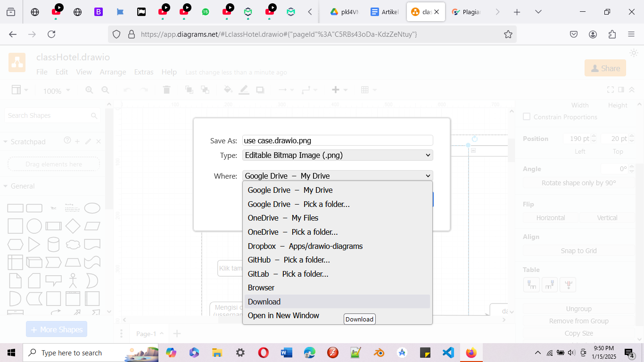
Task: Click the draw.io logo icon
Action: coord(17,63)
